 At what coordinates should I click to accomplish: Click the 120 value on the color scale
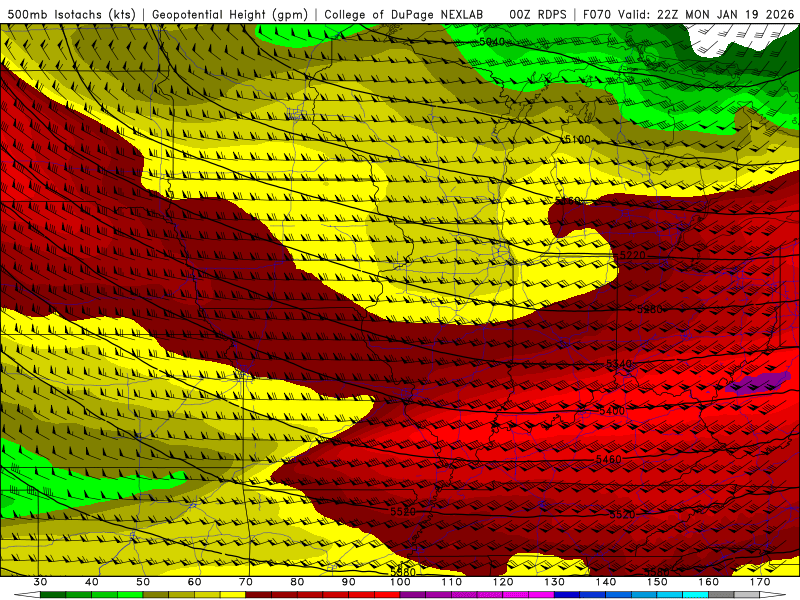[x=503, y=582]
